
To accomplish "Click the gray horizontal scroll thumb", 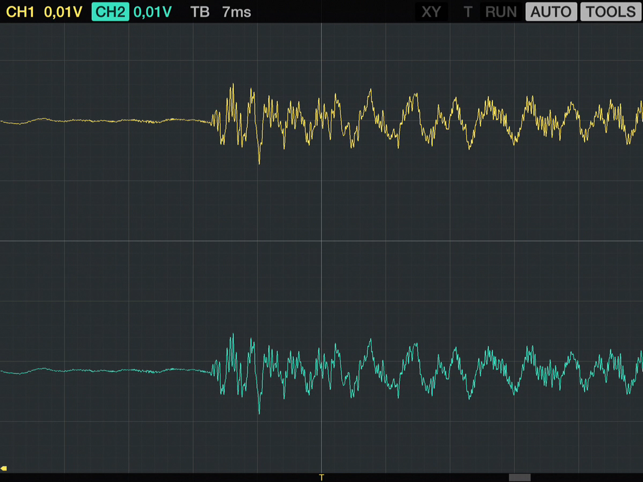I will click(520, 477).
